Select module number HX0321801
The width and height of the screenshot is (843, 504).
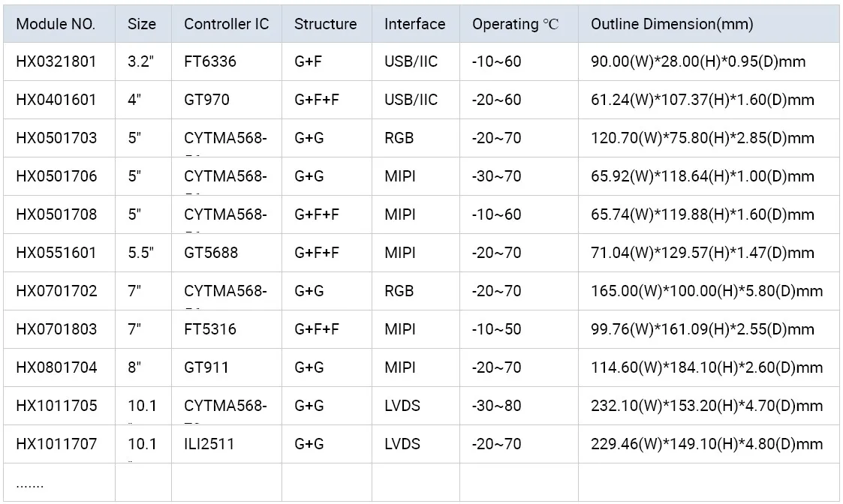pyautogui.click(x=56, y=62)
